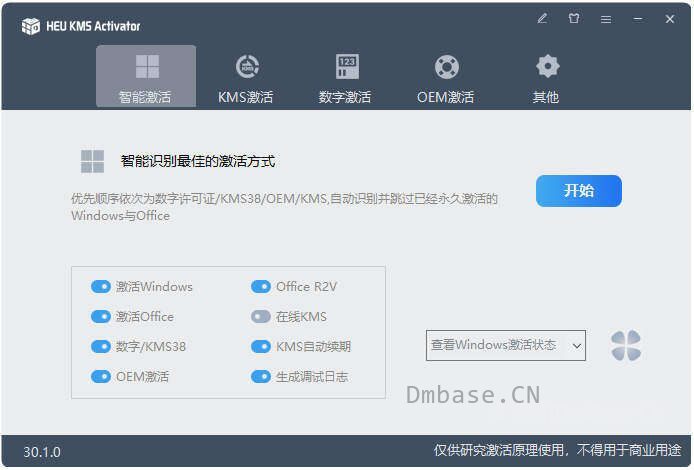Enable the 在线KMS switch
Screen dimensions: 694x470
pyautogui.click(x=261, y=316)
